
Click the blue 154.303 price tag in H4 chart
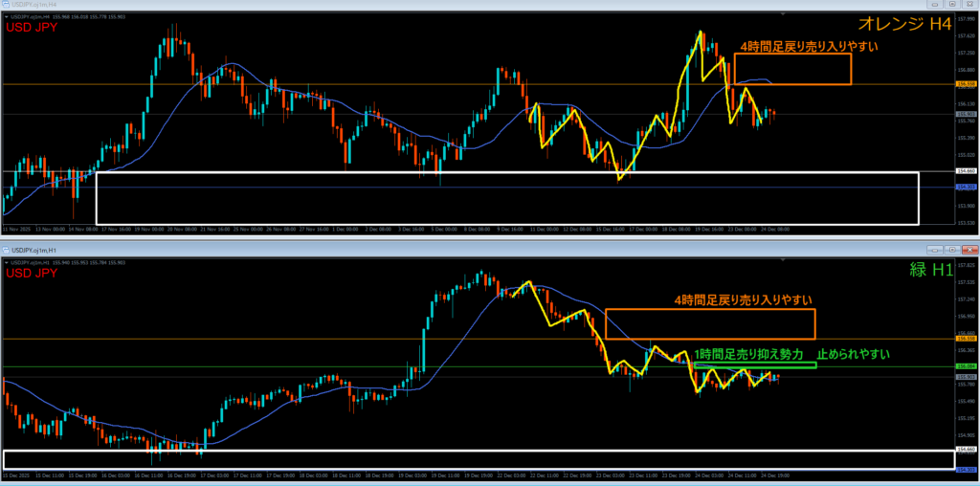[967, 187]
